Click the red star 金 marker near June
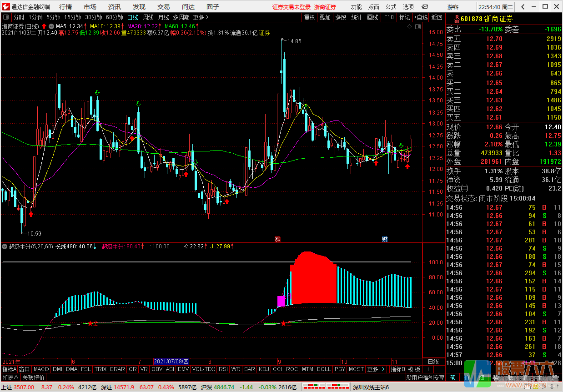The width and height of the screenshot is (563, 392). coord(92,323)
